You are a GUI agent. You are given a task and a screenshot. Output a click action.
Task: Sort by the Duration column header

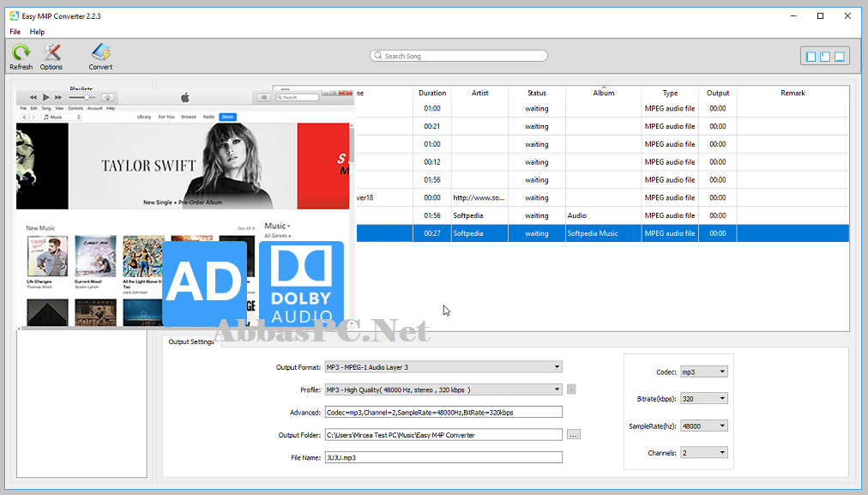point(432,93)
